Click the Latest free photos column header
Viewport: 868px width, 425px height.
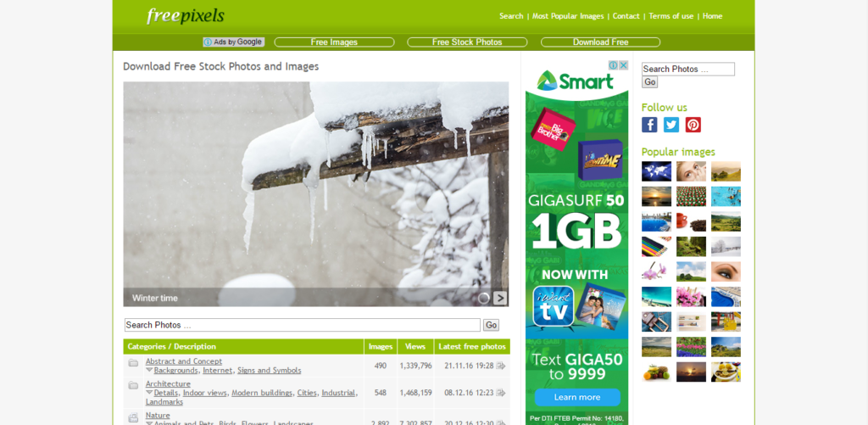point(472,347)
